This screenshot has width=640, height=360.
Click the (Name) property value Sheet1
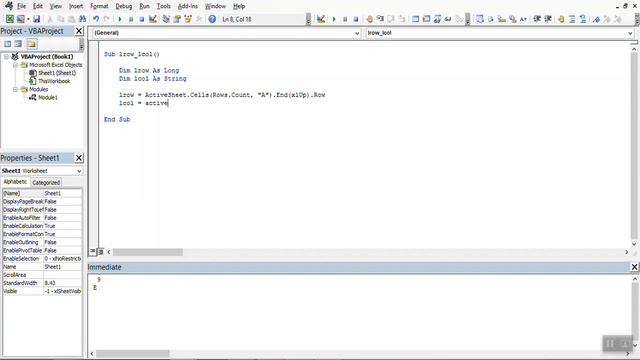click(x=62, y=193)
